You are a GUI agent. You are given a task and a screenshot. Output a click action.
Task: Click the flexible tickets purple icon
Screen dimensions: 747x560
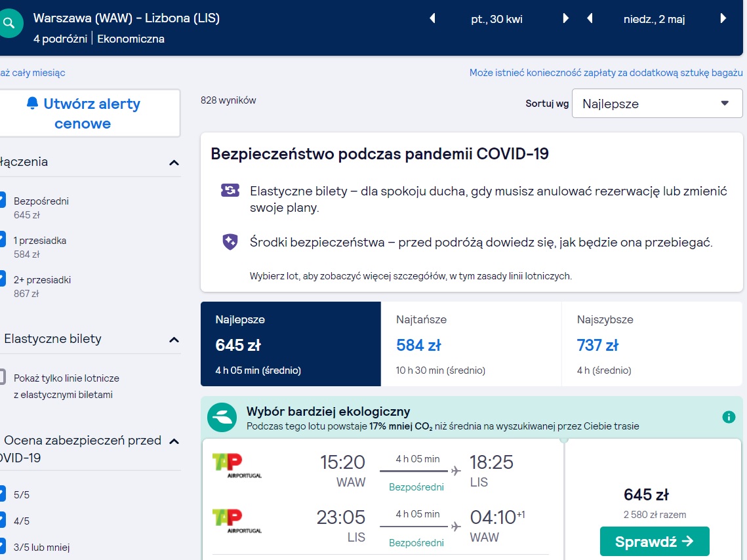(230, 190)
